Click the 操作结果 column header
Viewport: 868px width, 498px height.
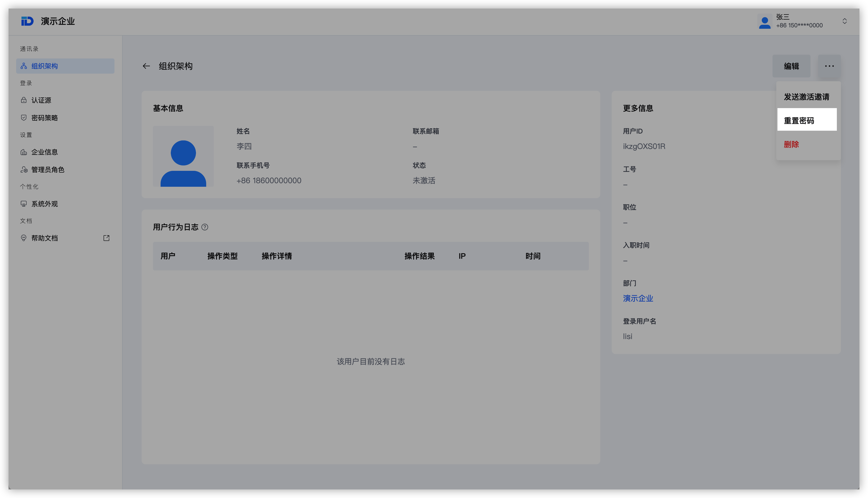[x=420, y=256]
